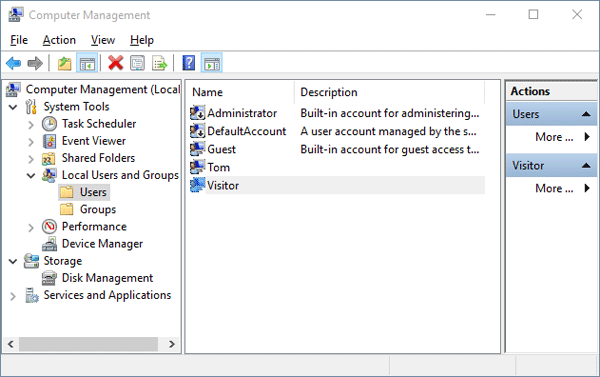
Task: Click 'A user account managed by' description
Action: pos(388,131)
